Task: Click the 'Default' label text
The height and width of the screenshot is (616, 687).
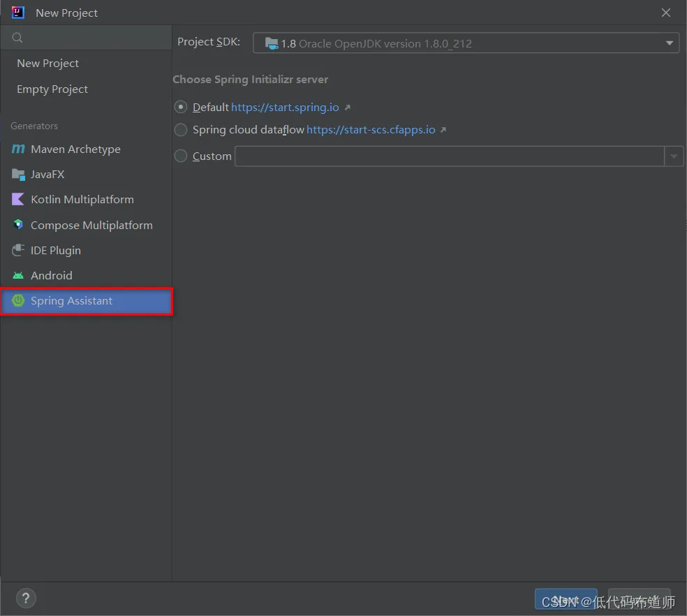Action: pyautogui.click(x=211, y=108)
